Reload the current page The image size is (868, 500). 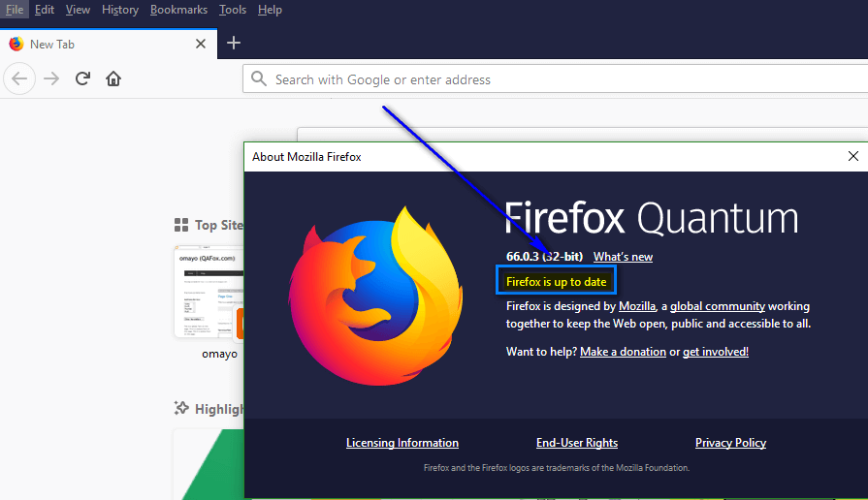tap(82, 78)
